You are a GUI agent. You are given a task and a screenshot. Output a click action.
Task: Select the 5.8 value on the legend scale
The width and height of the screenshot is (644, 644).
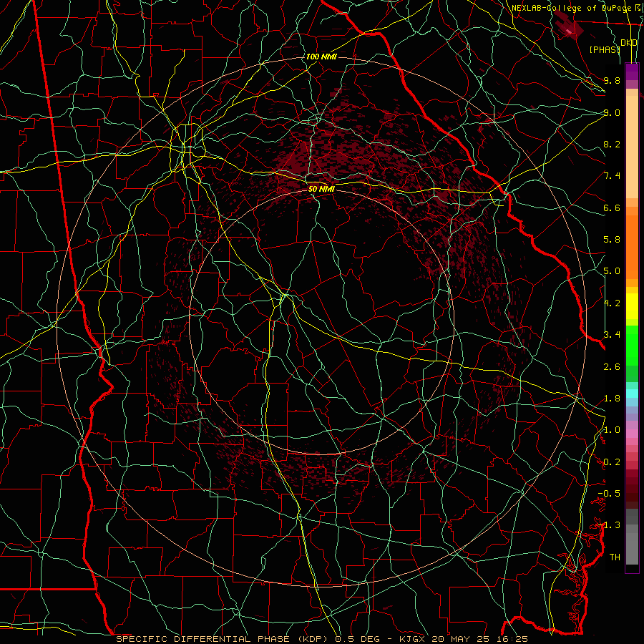point(612,240)
